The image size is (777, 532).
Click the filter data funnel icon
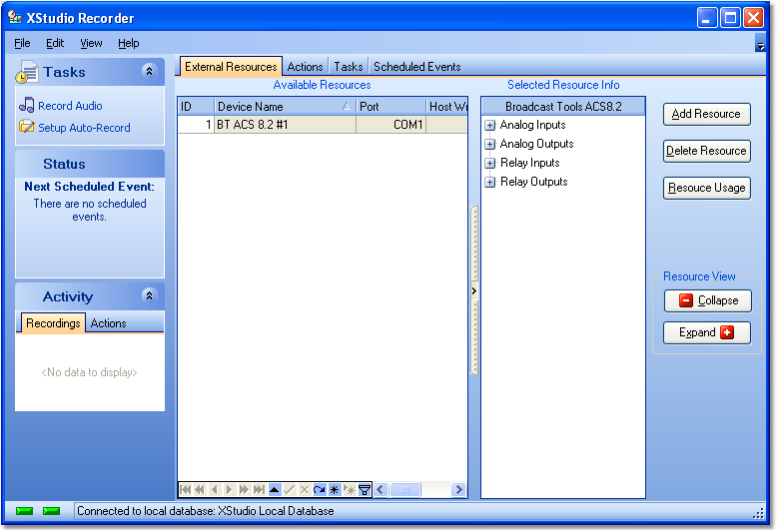click(x=365, y=490)
